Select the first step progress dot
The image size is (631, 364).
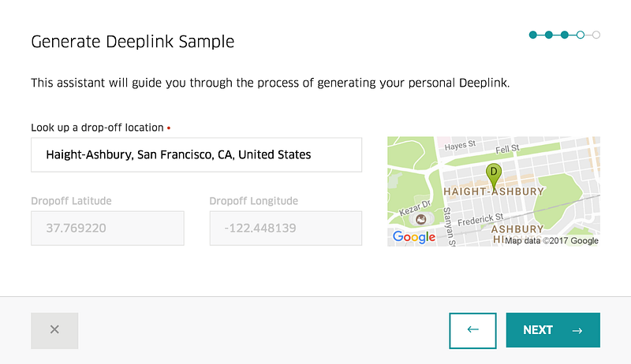point(533,35)
